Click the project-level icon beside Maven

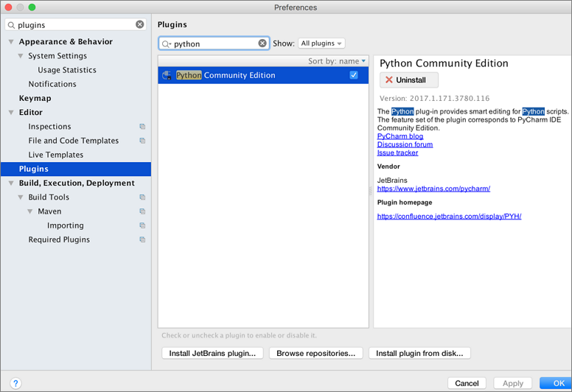point(142,211)
